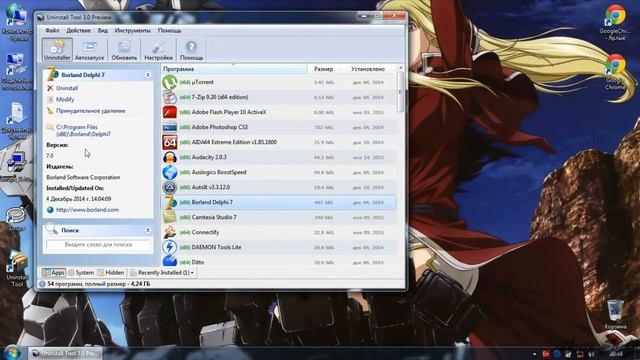Collapse the Поиск search panel
This screenshot has height=360, width=640.
pos(148,231)
